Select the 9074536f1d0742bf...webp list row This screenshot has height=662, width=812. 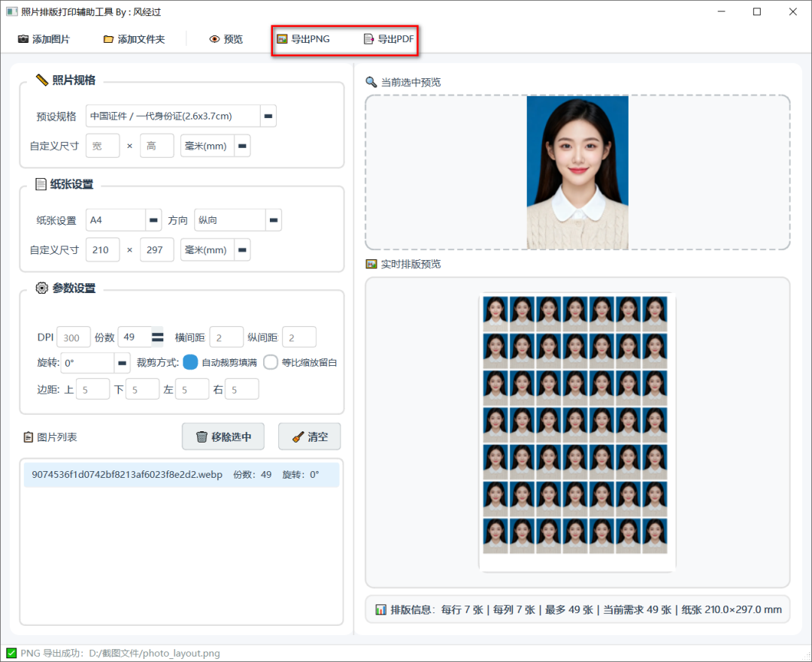pyautogui.click(x=182, y=475)
